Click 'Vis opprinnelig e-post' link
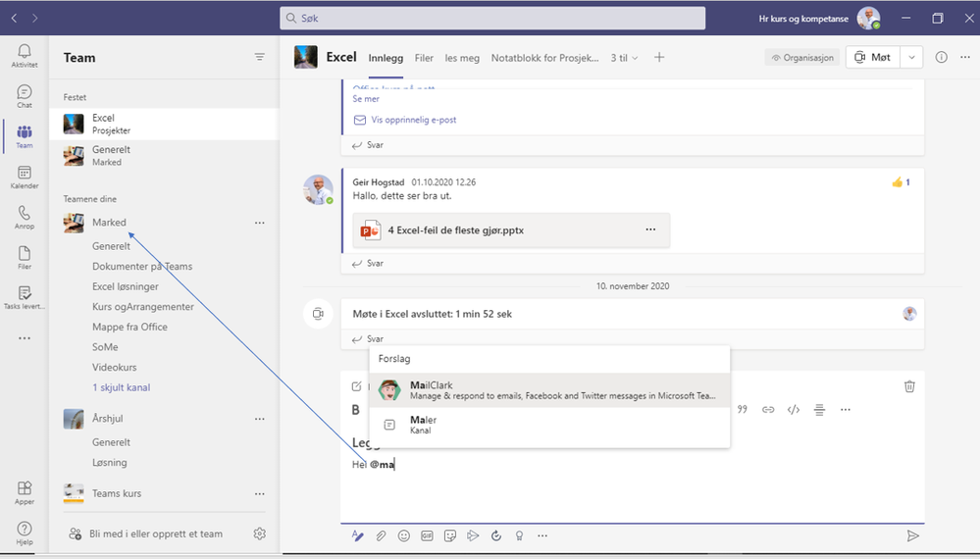This screenshot has height=559, width=980. pyautogui.click(x=405, y=120)
